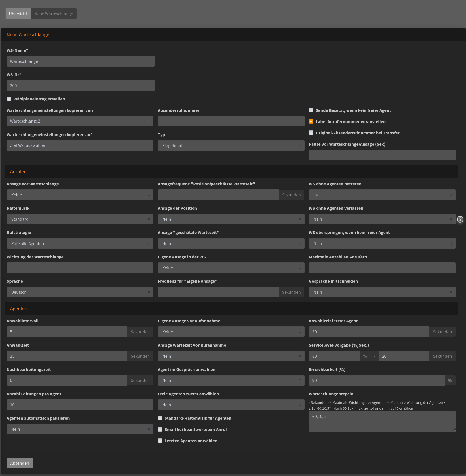Enable Letzten Agenten anwählen option
Image resolution: width=466 pixels, height=476 pixels.
[160, 441]
